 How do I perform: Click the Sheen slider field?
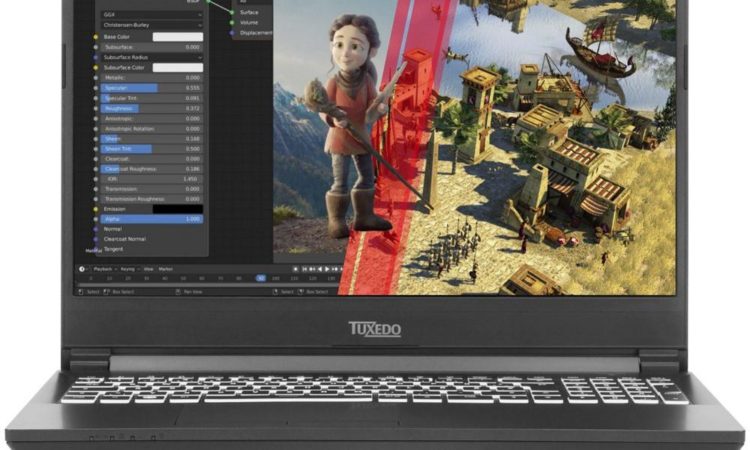pyautogui.click(x=152, y=139)
